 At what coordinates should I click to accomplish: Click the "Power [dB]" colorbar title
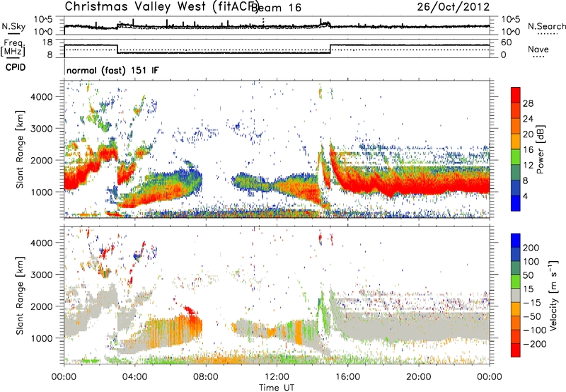click(541, 149)
